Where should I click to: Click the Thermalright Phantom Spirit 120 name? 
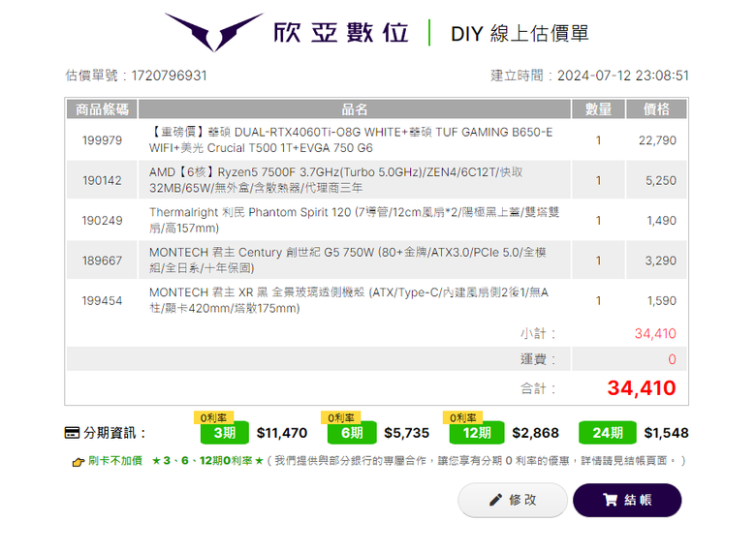coord(355,220)
